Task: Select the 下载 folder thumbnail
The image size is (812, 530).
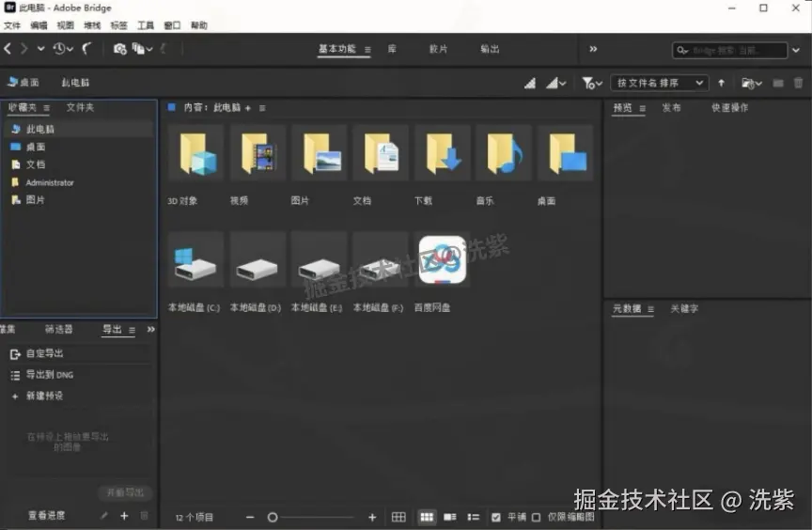Action: 443,152
